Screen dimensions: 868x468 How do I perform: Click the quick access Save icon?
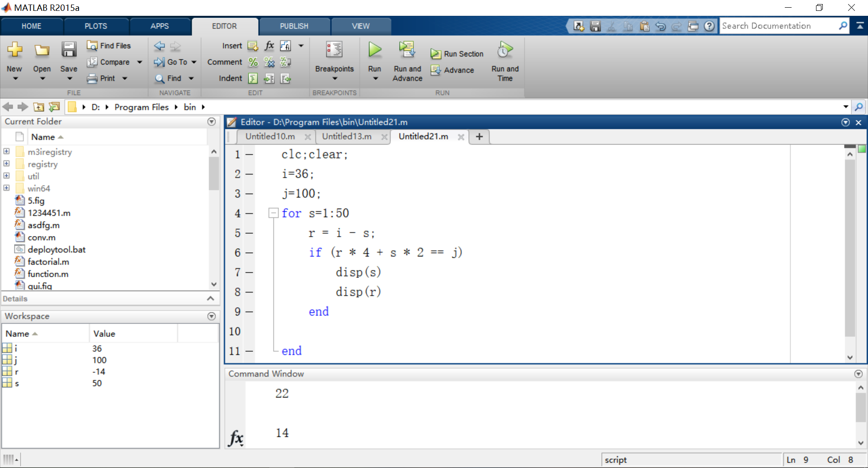tap(595, 26)
